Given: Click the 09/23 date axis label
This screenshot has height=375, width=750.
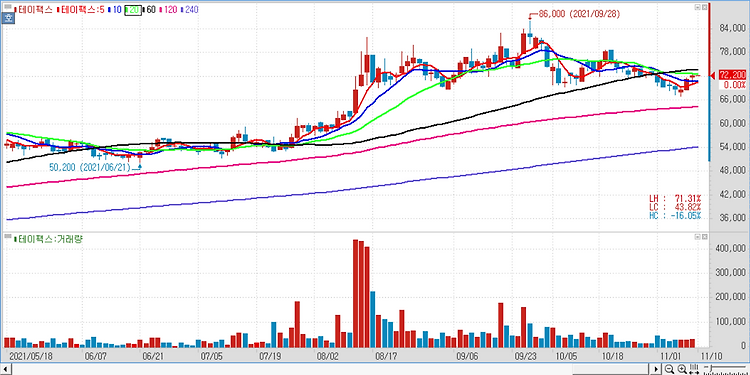Looking at the screenshot, I should click(525, 356).
